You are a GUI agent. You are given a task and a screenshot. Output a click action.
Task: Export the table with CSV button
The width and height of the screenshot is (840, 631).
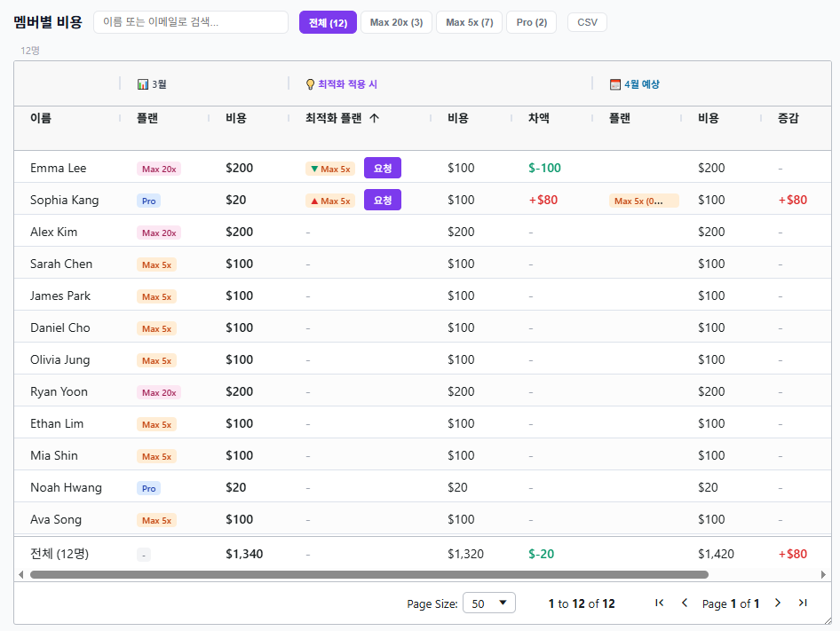click(587, 22)
